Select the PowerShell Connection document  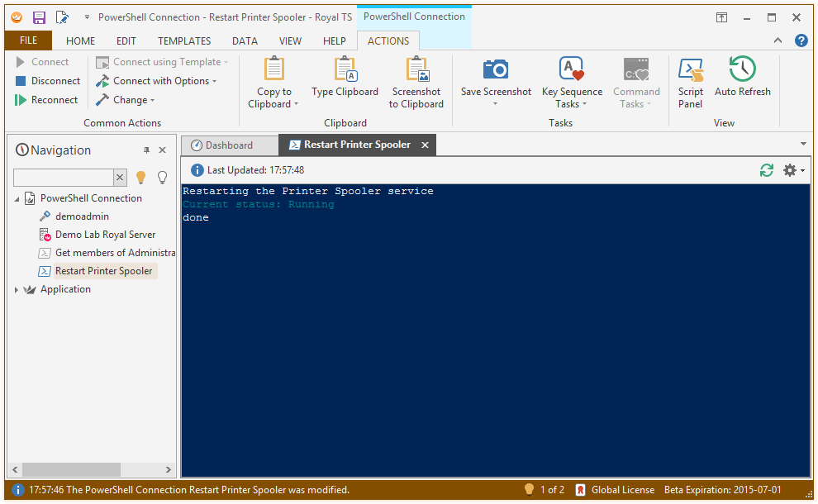(x=83, y=198)
